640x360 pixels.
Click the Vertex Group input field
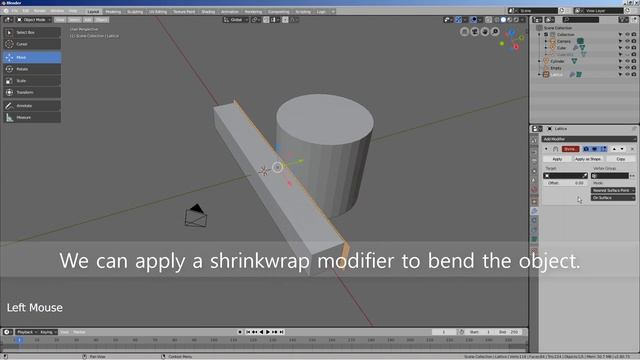point(610,176)
